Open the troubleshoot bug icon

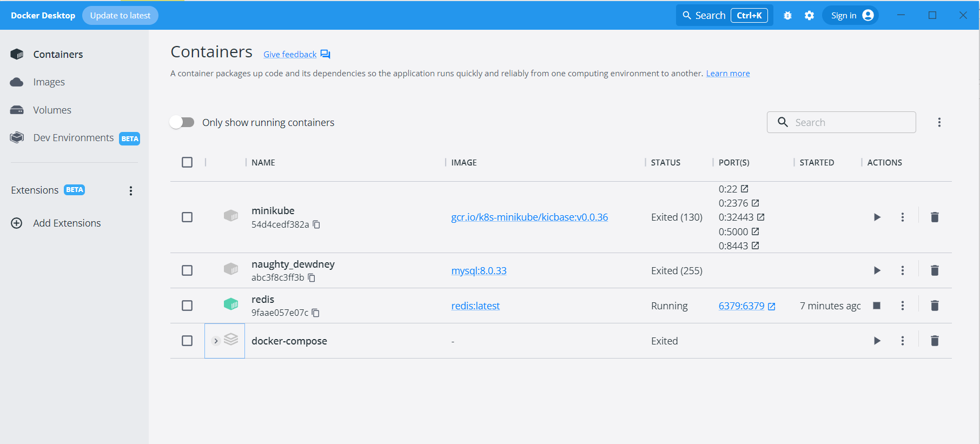787,16
